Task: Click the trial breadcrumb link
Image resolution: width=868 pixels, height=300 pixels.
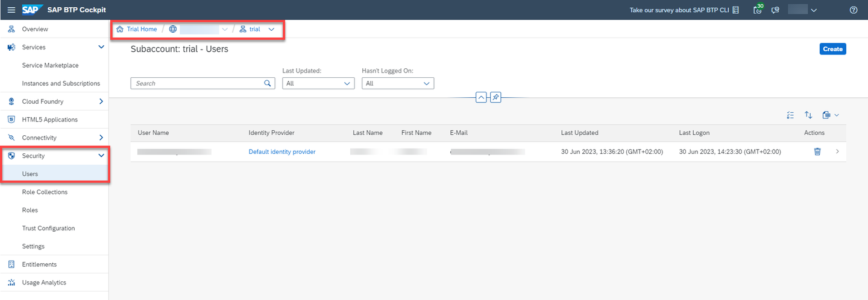Action: coord(255,29)
